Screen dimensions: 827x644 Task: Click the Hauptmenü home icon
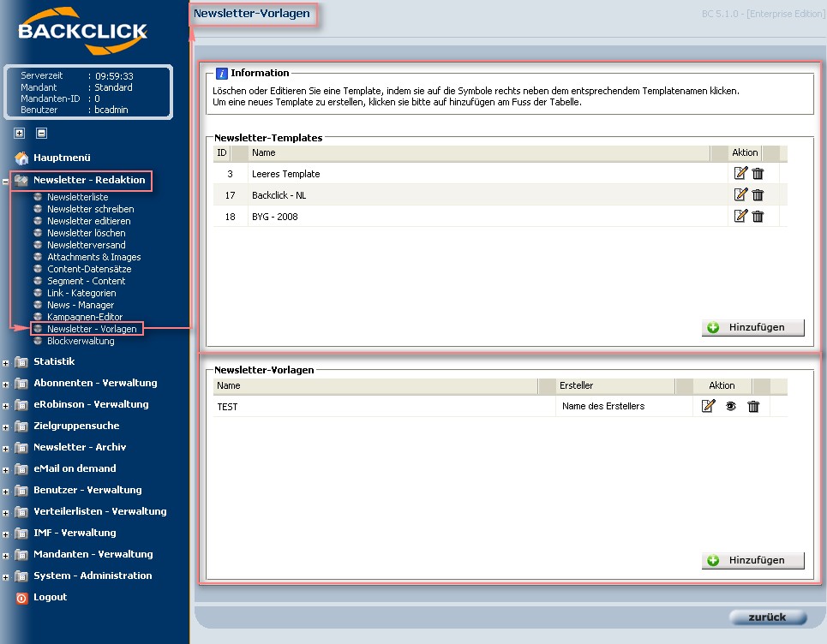21,158
